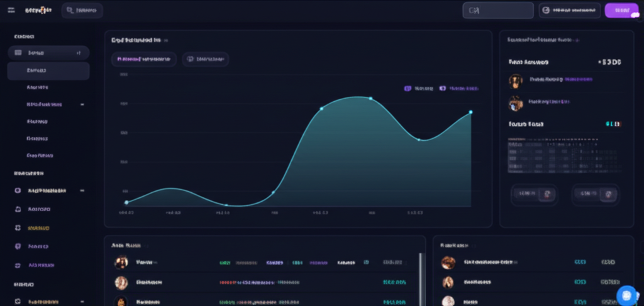Toggle the left small pill control under the right panel
Image resolution: width=644 pixels, height=306 pixels.
coord(533,194)
